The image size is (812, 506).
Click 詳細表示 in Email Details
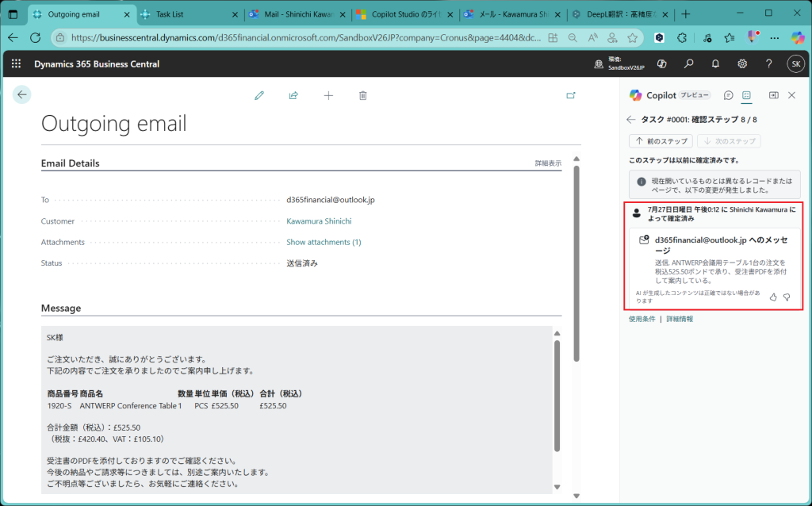(548, 163)
